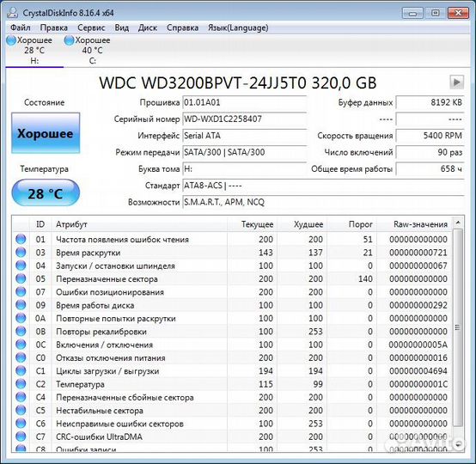
Task: Click status icon for attribute C6
Action: pyautogui.click(x=21, y=424)
